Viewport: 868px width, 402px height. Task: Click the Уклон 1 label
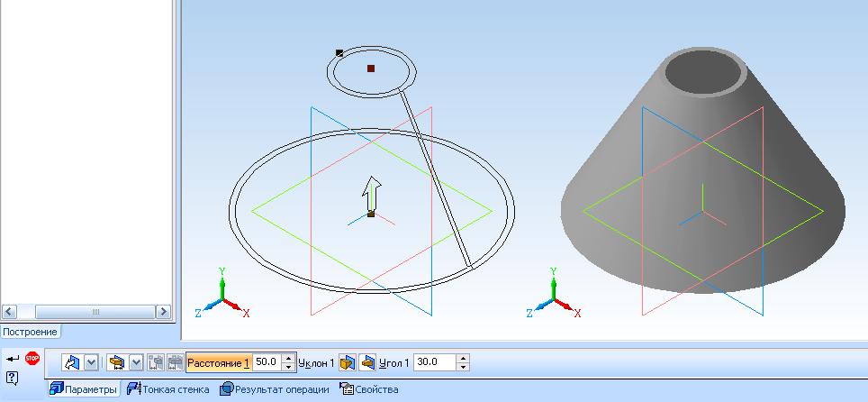[316, 363]
